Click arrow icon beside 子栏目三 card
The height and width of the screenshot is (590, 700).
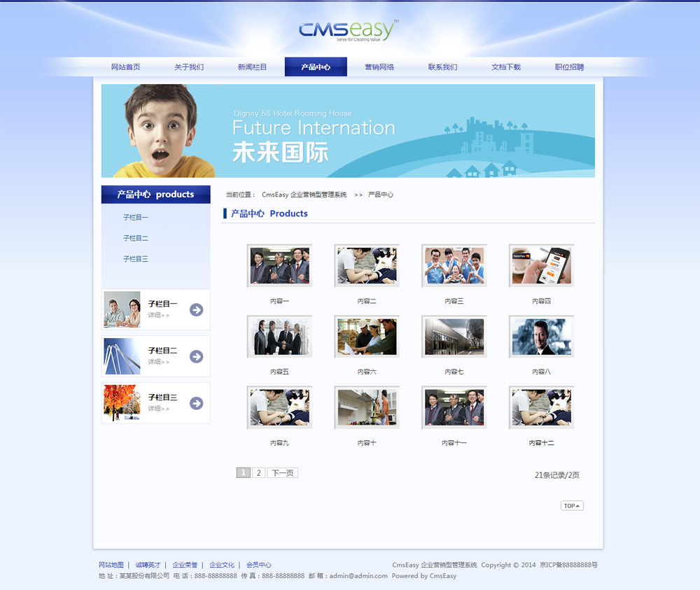pyautogui.click(x=196, y=403)
